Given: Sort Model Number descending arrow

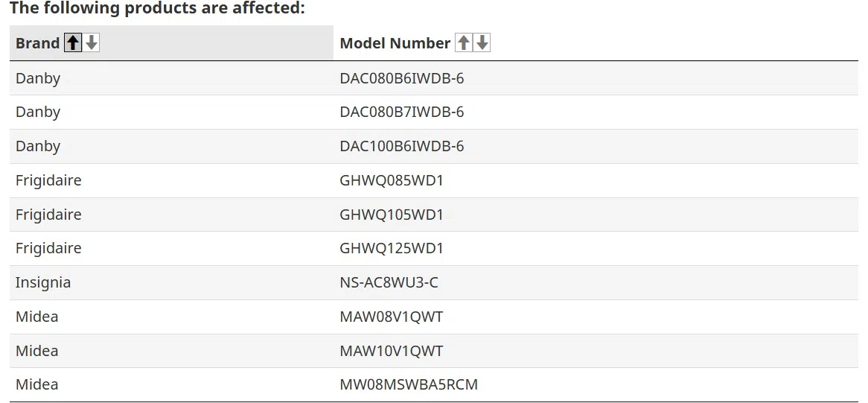Looking at the screenshot, I should coord(482,43).
